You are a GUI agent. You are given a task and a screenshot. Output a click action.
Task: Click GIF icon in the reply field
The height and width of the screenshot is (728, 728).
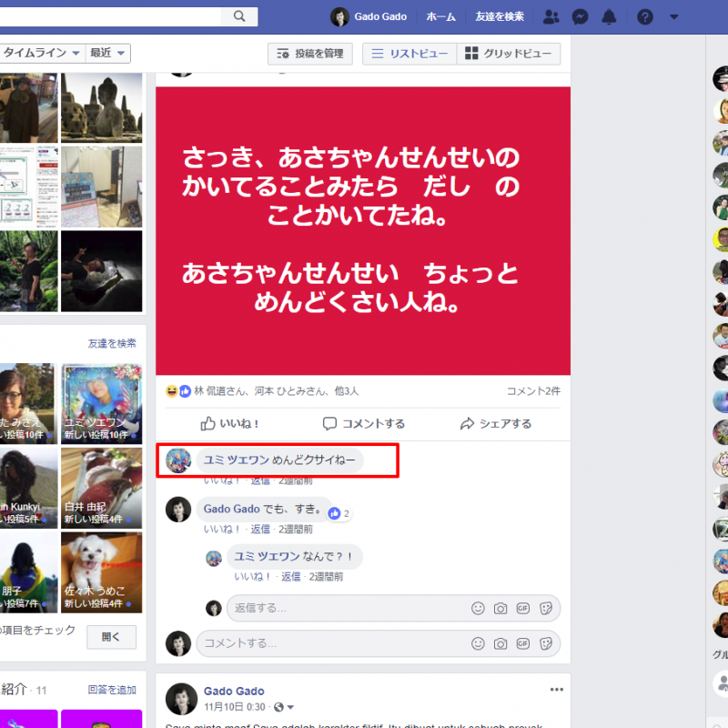(x=522, y=608)
